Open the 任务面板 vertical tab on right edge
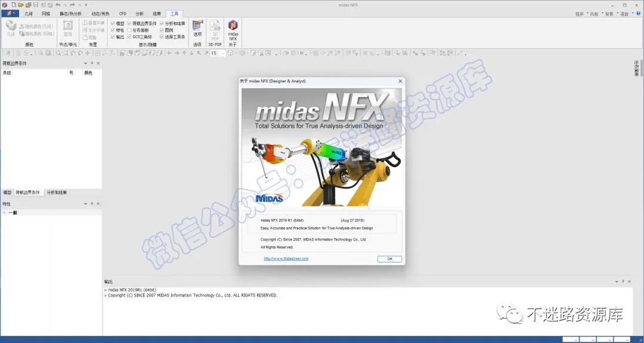The width and height of the screenshot is (644, 343). [x=636, y=68]
